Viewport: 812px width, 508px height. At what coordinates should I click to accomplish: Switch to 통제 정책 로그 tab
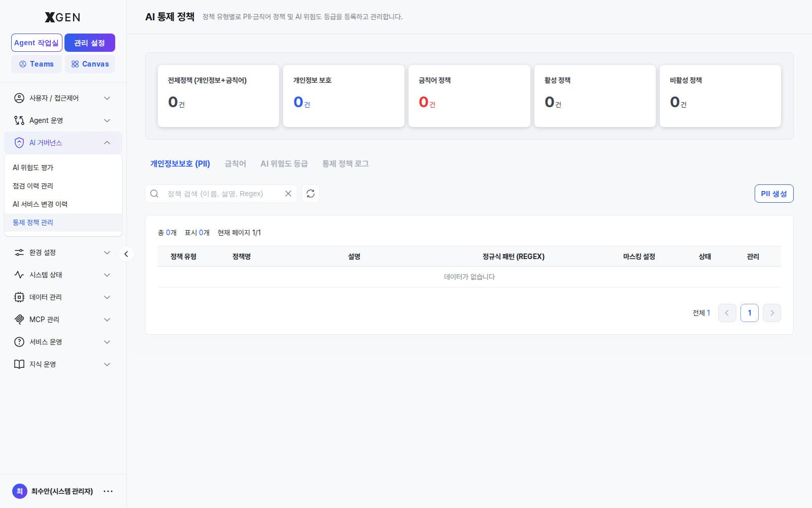pyautogui.click(x=346, y=164)
